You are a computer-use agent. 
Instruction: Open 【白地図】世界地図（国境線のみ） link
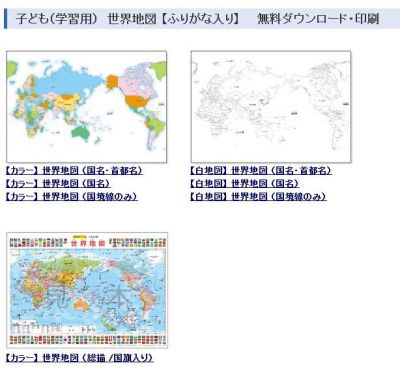coord(258,197)
